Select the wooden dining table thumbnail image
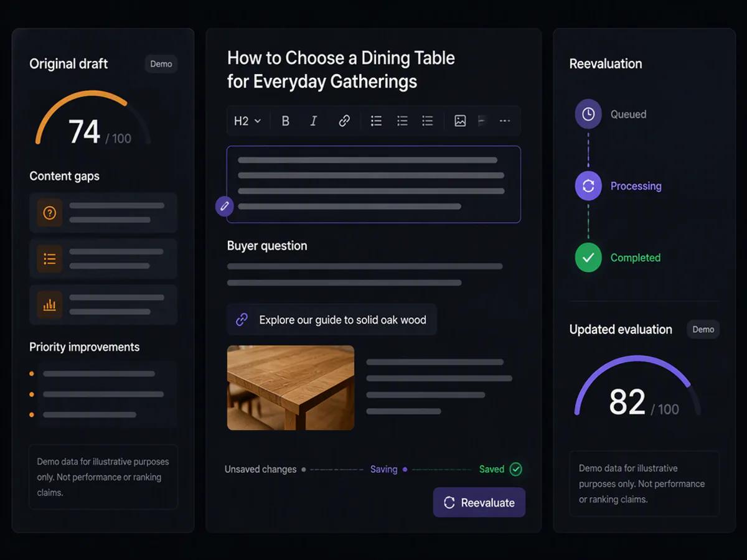The width and height of the screenshot is (747, 560). pos(291,388)
